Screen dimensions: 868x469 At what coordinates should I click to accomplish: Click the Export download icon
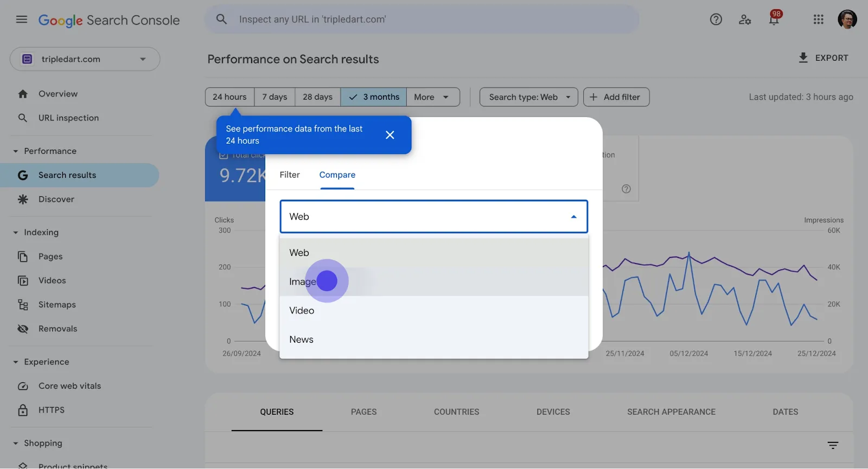(803, 57)
